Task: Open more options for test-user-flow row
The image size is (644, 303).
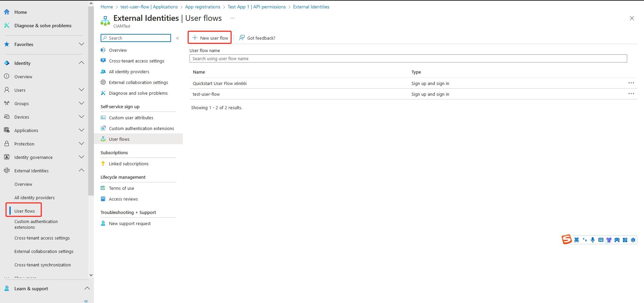Action: coord(631,94)
